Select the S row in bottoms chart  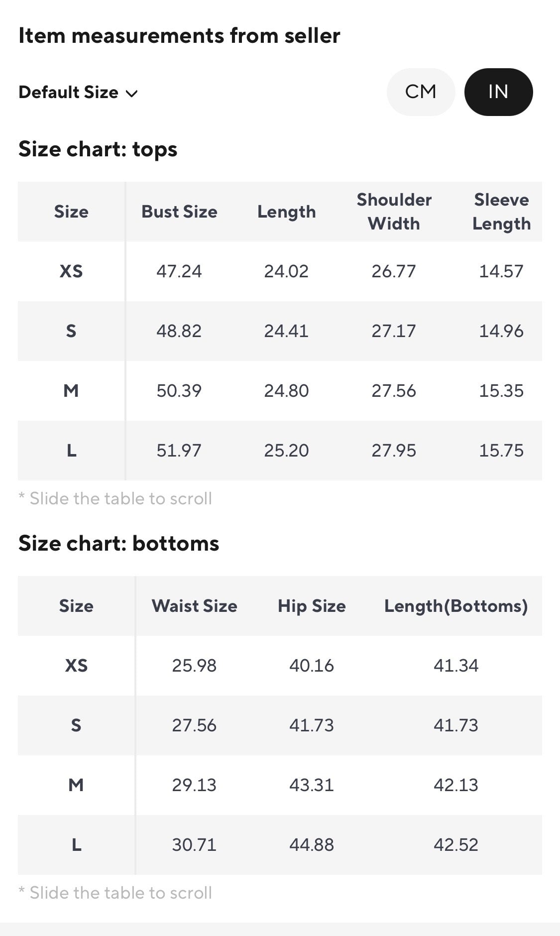point(280,725)
